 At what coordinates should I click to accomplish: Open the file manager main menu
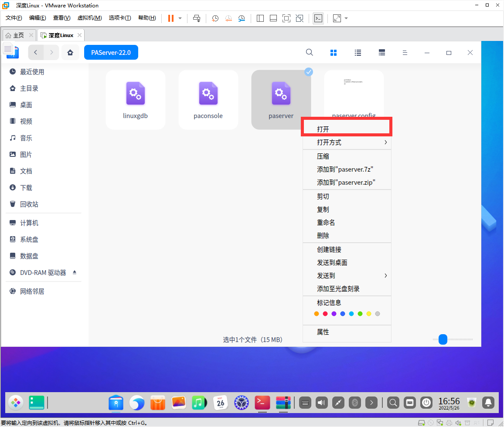(405, 53)
